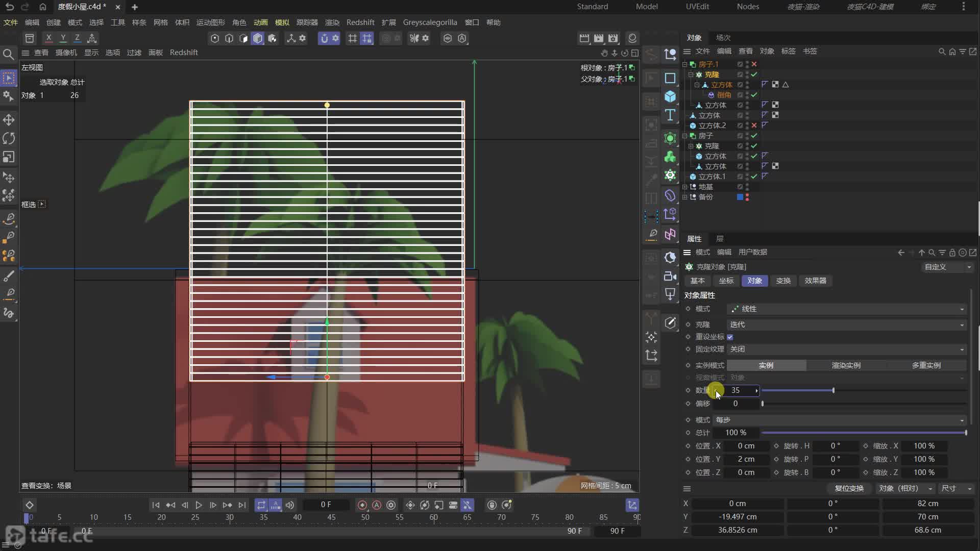Click the home icon near file tab

pyautogui.click(x=43, y=7)
